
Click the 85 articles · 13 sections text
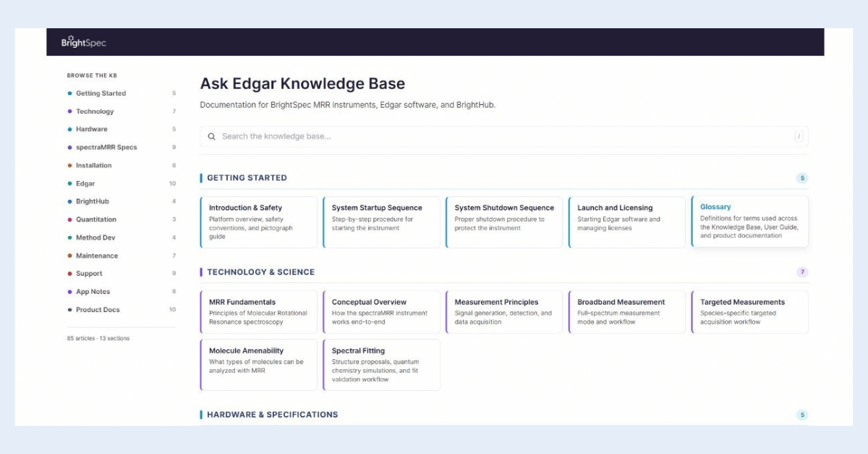(98, 338)
